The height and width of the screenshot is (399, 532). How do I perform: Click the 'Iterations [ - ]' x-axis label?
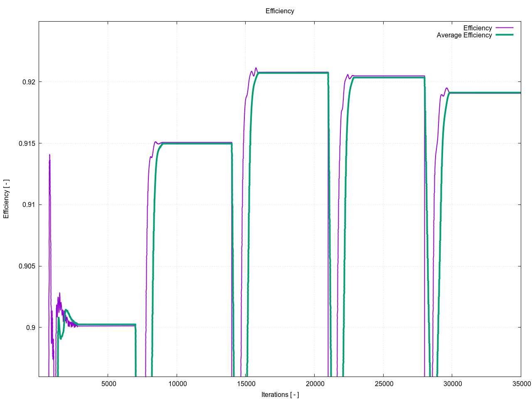[x=280, y=394]
